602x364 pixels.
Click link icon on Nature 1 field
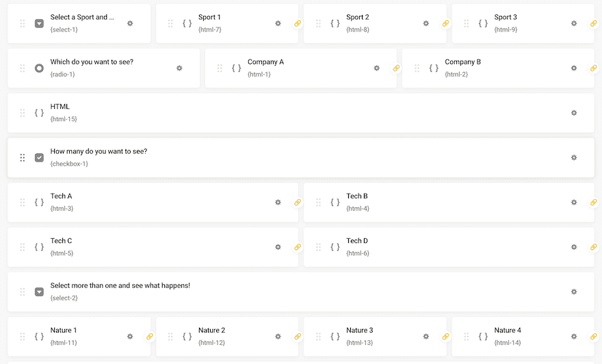click(149, 337)
